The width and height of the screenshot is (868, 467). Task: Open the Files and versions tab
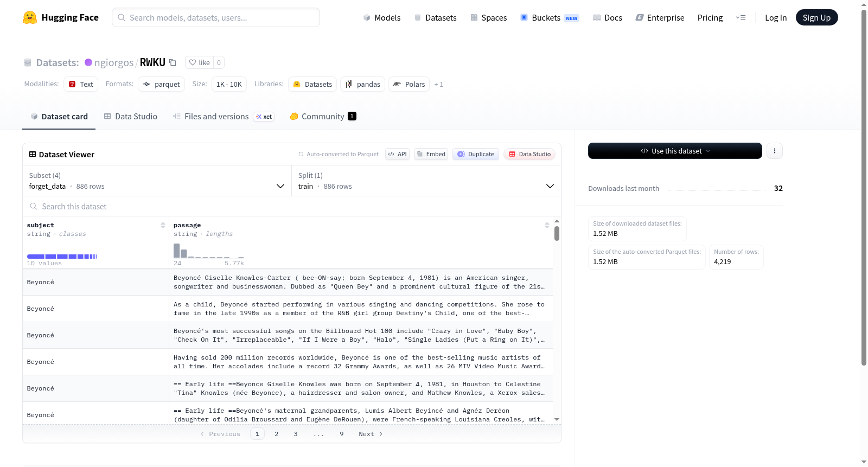pos(224,117)
